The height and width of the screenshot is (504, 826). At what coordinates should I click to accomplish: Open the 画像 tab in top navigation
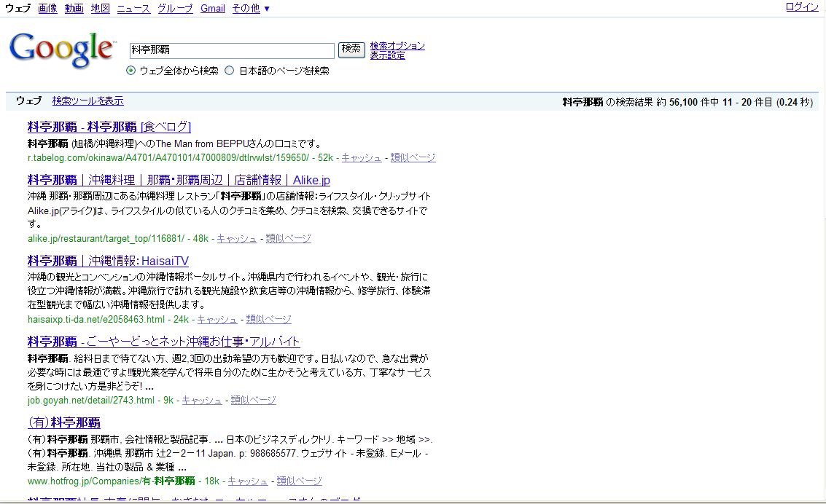[47, 9]
